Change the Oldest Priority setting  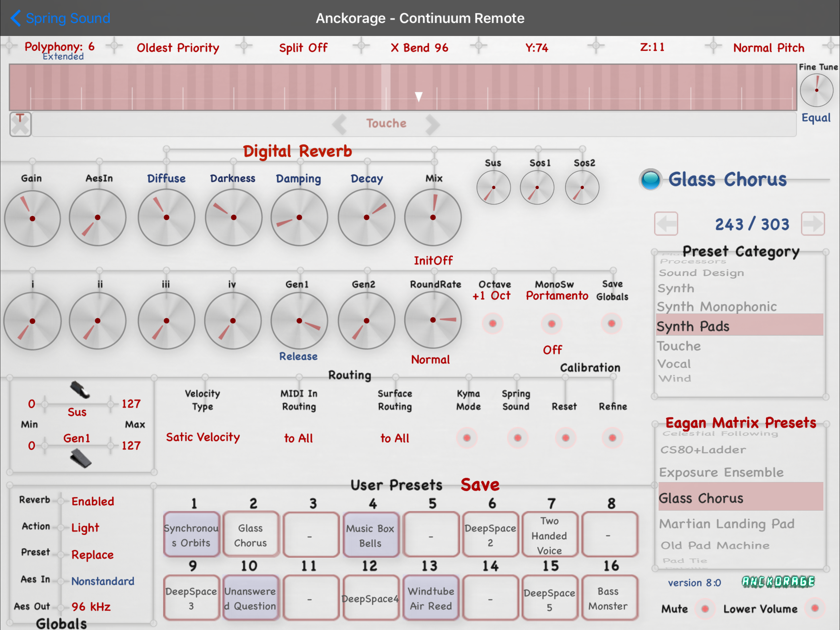pos(178,48)
